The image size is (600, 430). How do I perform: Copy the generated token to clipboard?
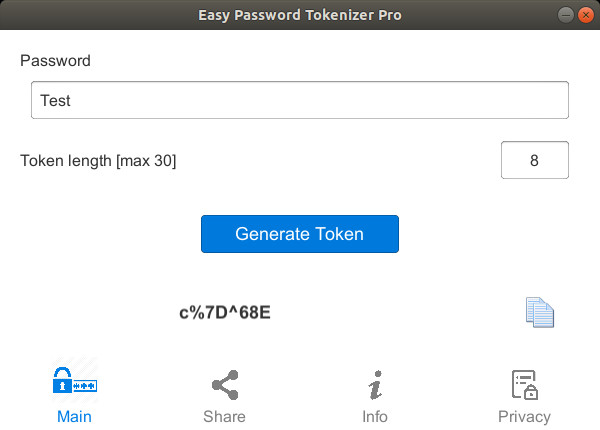click(540, 312)
